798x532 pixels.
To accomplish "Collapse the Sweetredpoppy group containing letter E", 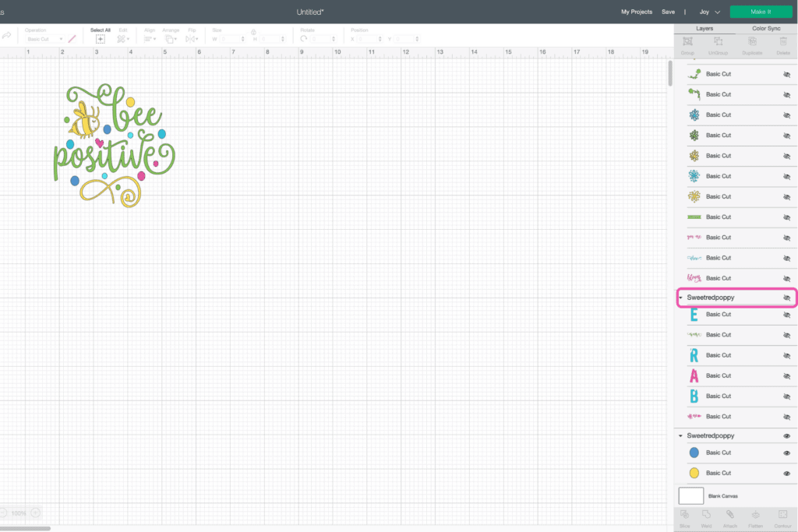I will tap(680, 298).
